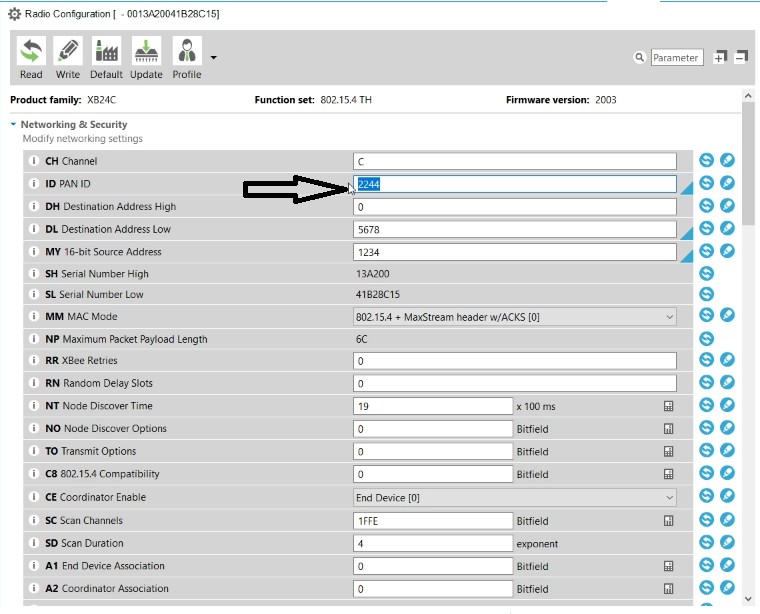Load Default firmware settings
The height and width of the screenshot is (614, 760).
pyautogui.click(x=106, y=57)
